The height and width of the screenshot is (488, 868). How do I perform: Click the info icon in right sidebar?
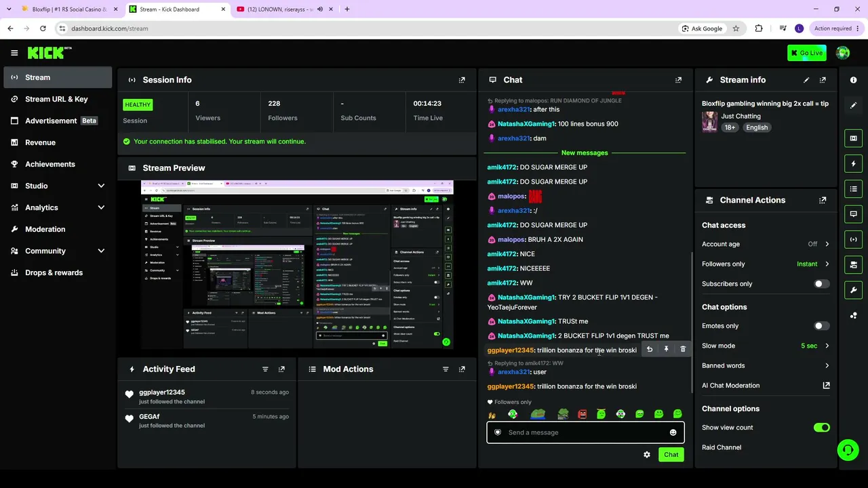pos(853,80)
